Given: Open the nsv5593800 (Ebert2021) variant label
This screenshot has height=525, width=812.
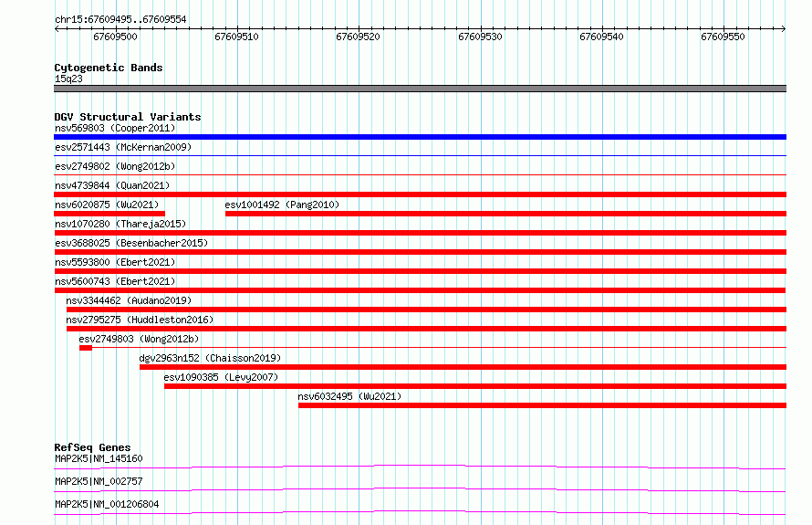Looking at the screenshot, I should 115,262.
